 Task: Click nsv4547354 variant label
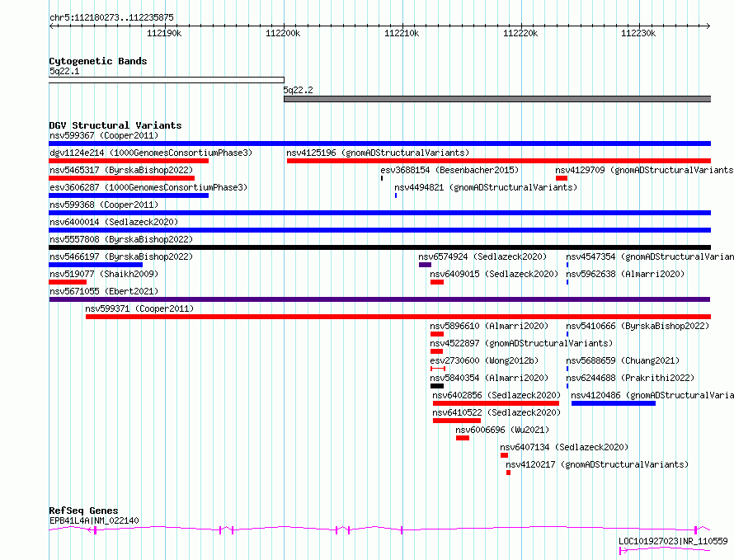tap(650, 256)
